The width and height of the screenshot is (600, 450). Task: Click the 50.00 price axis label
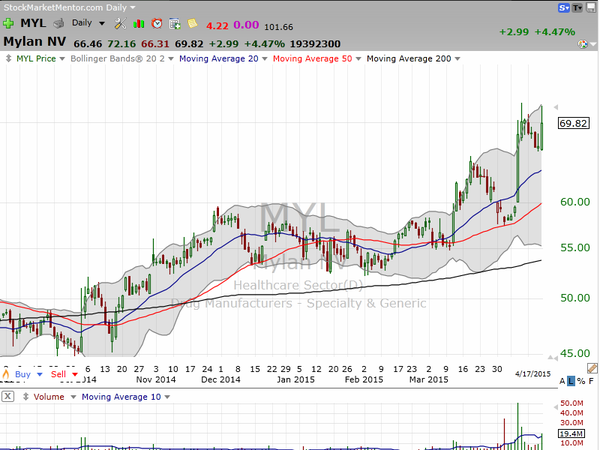coord(575,298)
